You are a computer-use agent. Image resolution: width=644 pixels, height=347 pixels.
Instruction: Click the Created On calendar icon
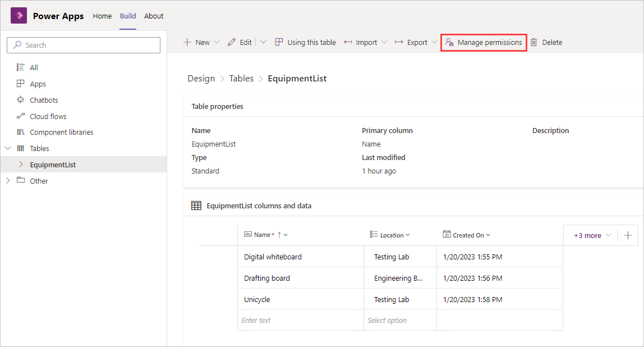point(447,234)
